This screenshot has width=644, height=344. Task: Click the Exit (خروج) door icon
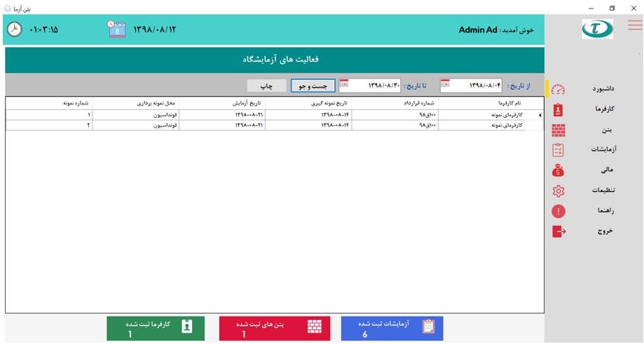[x=559, y=231]
